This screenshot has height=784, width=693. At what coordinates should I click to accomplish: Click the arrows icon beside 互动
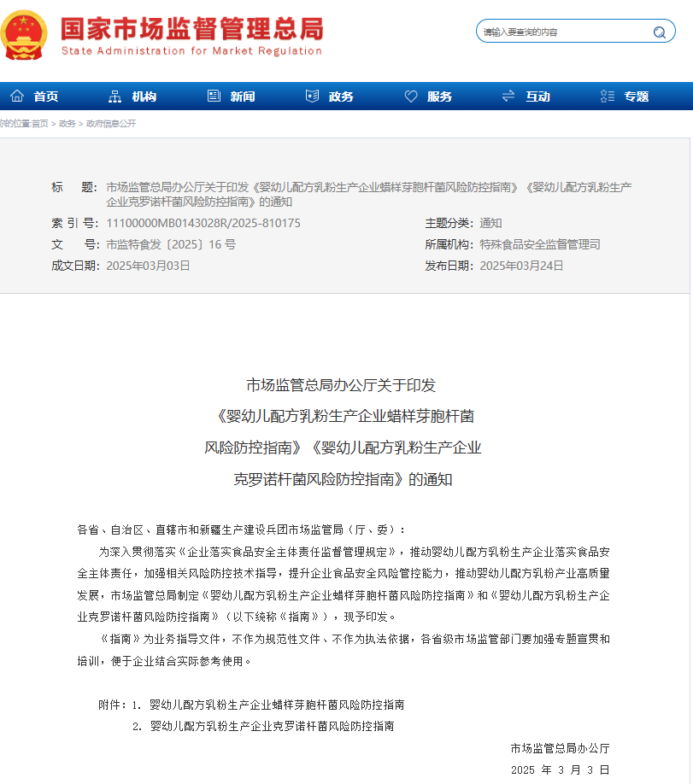pyautogui.click(x=509, y=96)
